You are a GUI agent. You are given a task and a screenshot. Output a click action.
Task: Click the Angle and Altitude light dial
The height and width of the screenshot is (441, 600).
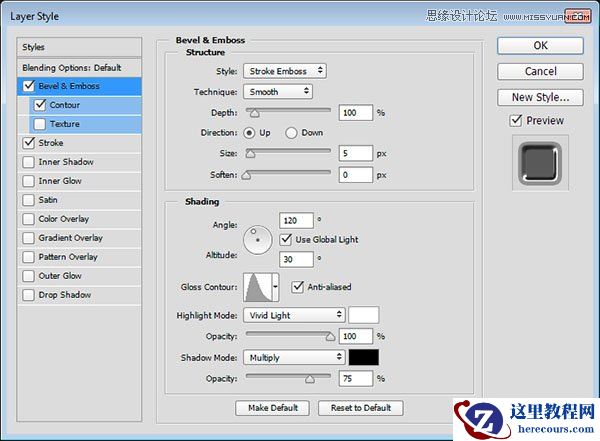tap(258, 240)
